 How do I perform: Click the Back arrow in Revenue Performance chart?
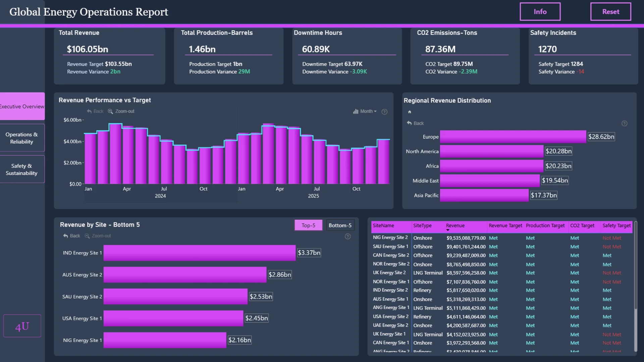(89, 111)
